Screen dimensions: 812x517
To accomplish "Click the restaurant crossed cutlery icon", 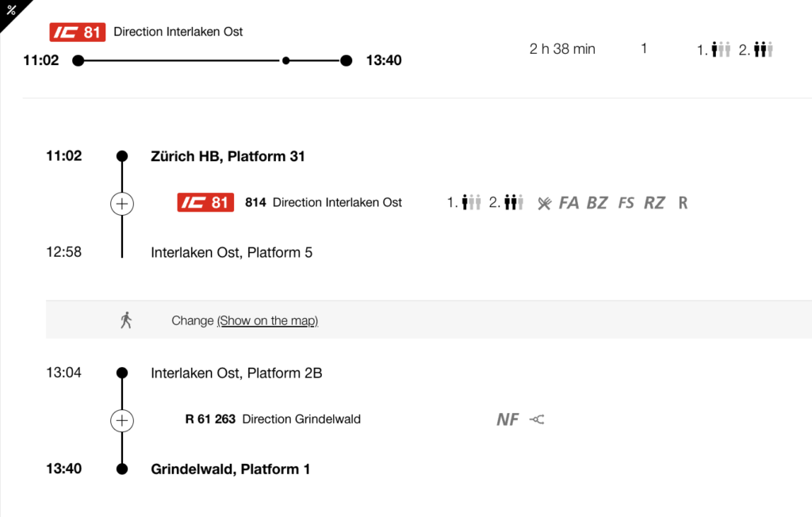I will (544, 203).
